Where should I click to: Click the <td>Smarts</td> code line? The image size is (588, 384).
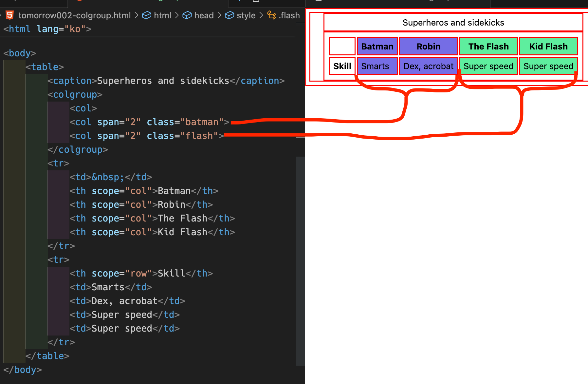[x=111, y=287]
